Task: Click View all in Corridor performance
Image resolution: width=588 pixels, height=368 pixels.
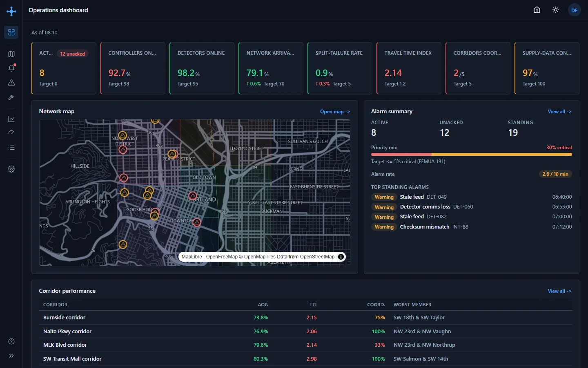Action: coord(559,291)
